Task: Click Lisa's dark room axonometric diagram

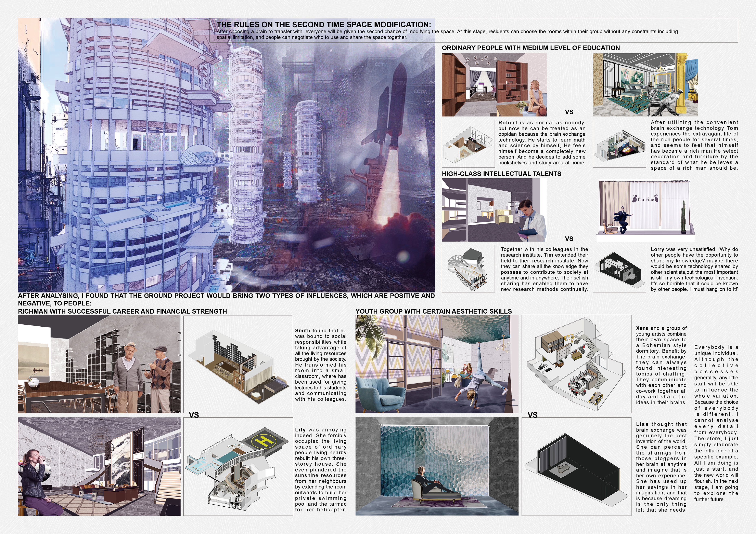Action: [x=576, y=467]
